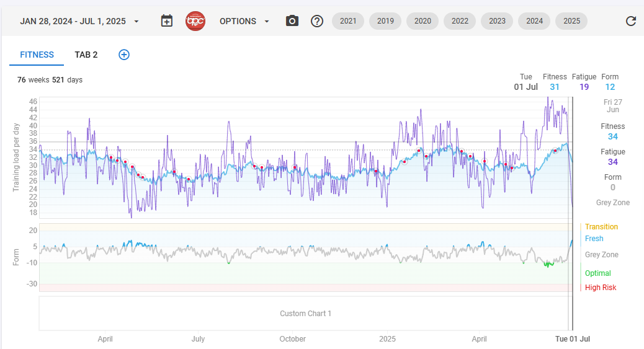Image resolution: width=644 pixels, height=349 pixels.
Task: Click the High Risk zone legend label
Action: tap(601, 288)
